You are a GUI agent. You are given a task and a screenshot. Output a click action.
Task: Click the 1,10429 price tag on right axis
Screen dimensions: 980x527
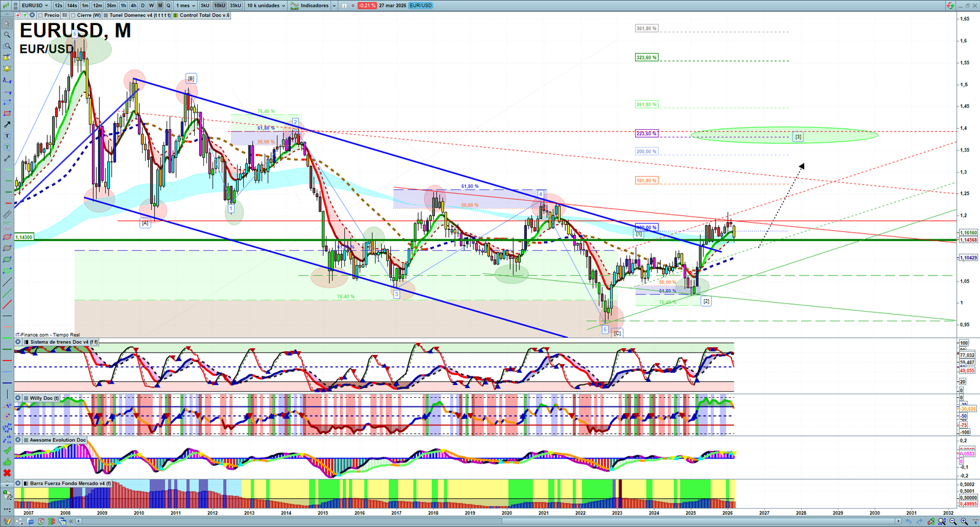968,258
